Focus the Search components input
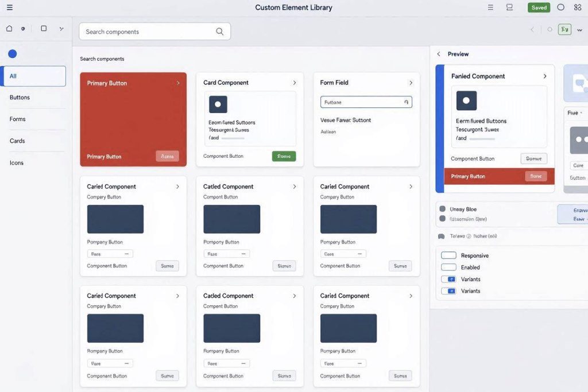 pos(154,32)
